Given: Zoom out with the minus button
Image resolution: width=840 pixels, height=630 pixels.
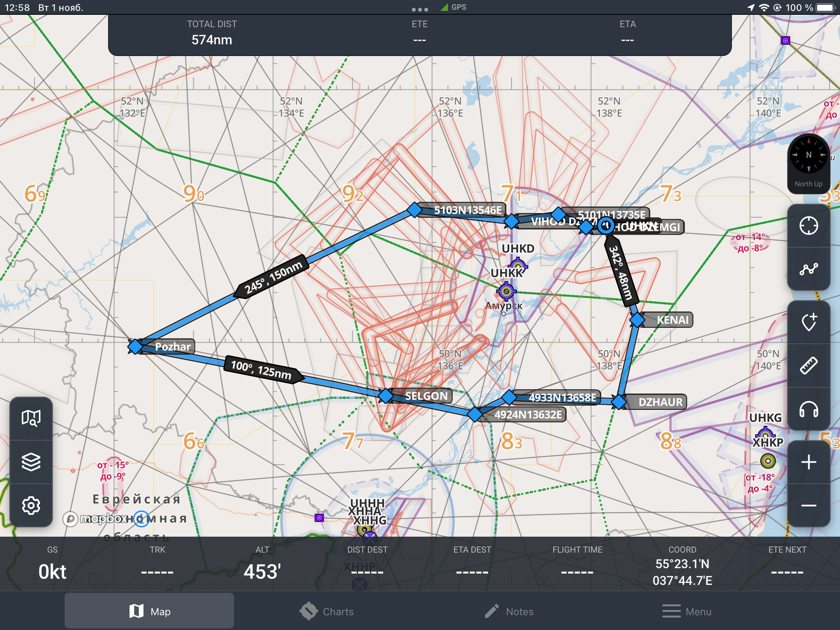Looking at the screenshot, I should click(808, 506).
